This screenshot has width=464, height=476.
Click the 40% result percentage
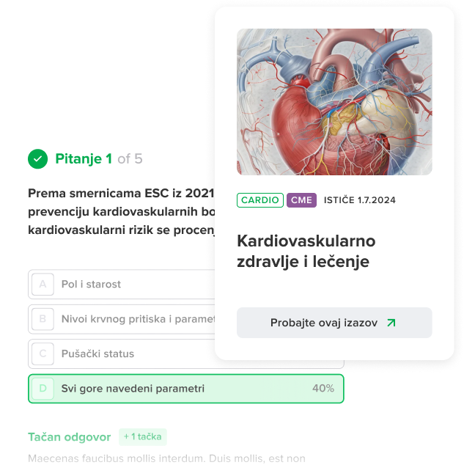pyautogui.click(x=323, y=388)
